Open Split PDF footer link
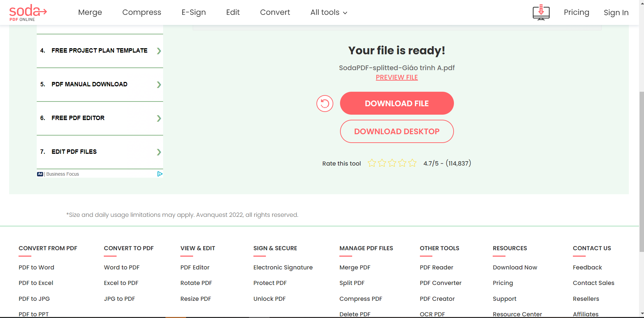The image size is (644, 318). pyautogui.click(x=352, y=283)
